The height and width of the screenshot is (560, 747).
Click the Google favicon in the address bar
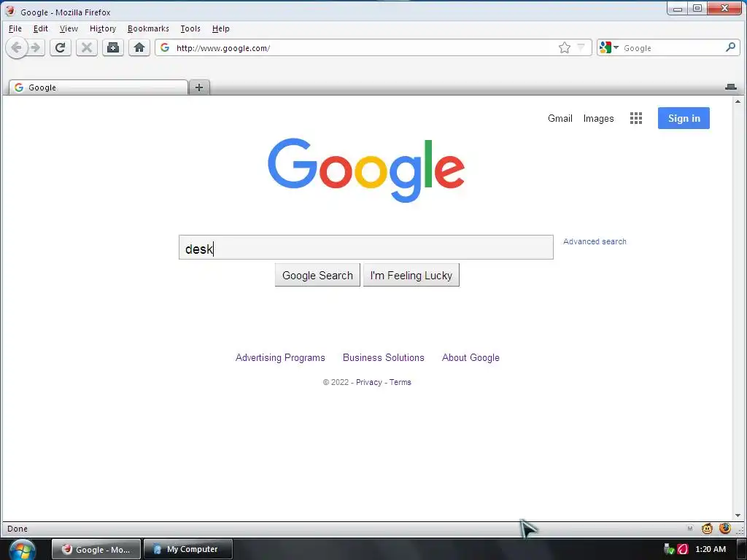pyautogui.click(x=165, y=47)
